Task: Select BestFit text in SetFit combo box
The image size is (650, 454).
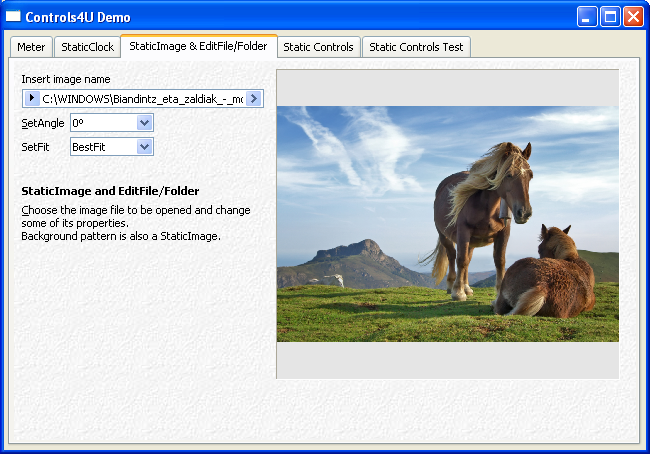Action: (102, 147)
